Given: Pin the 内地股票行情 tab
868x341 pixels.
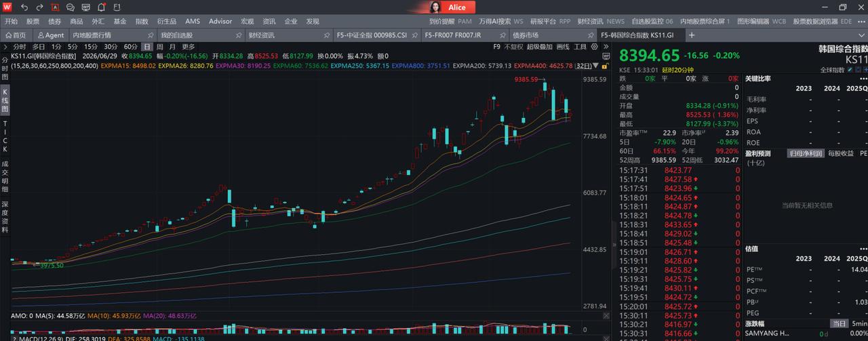Looking at the screenshot, I should pos(150,35).
